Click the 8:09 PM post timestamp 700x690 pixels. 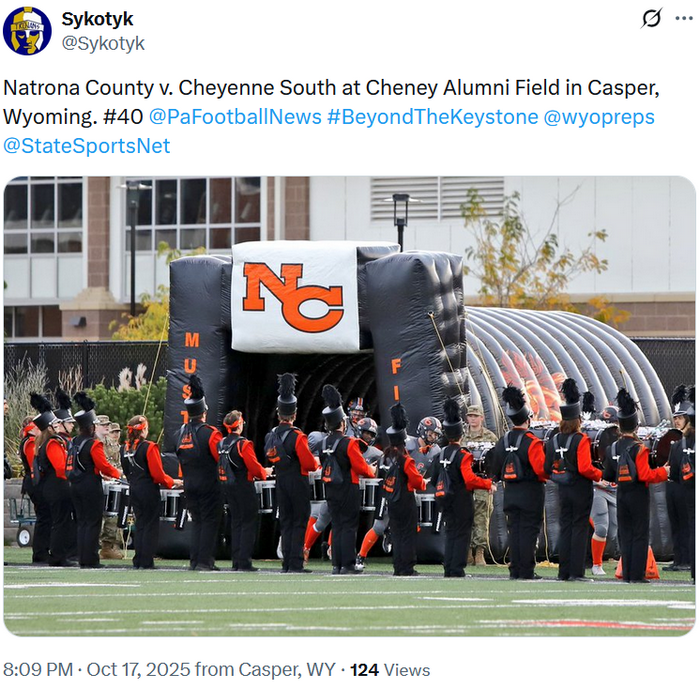(38, 669)
